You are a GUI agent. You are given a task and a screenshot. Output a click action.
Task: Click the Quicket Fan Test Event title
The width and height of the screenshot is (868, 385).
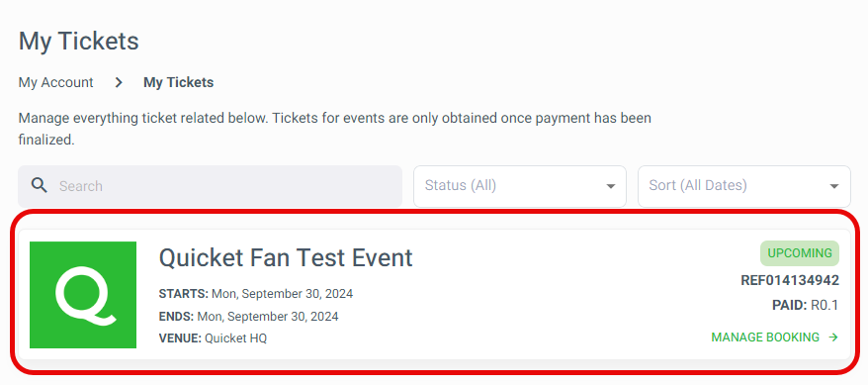[286, 257]
